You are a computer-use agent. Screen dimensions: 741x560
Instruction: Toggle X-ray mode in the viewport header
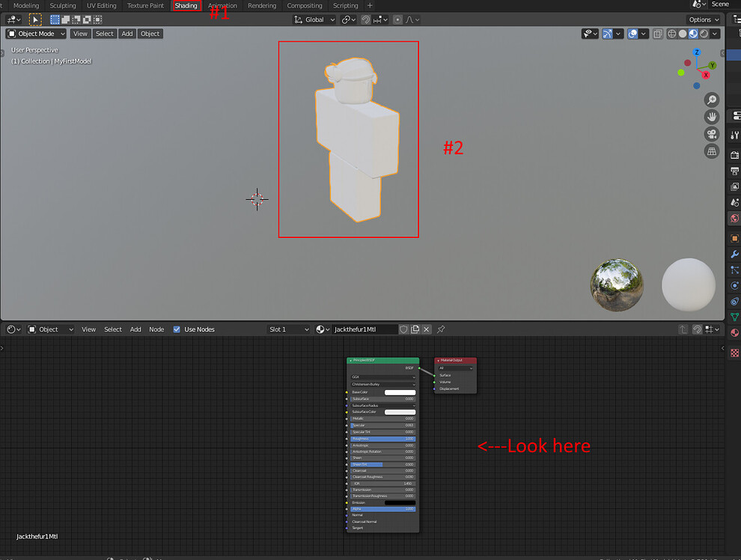(x=658, y=33)
